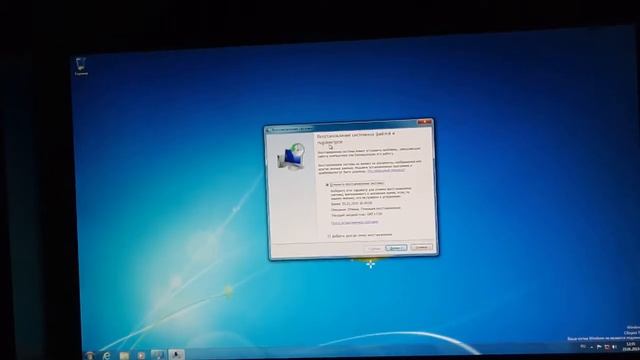Click the Back (Назад) button
This screenshot has width=640, height=360.
(374, 248)
